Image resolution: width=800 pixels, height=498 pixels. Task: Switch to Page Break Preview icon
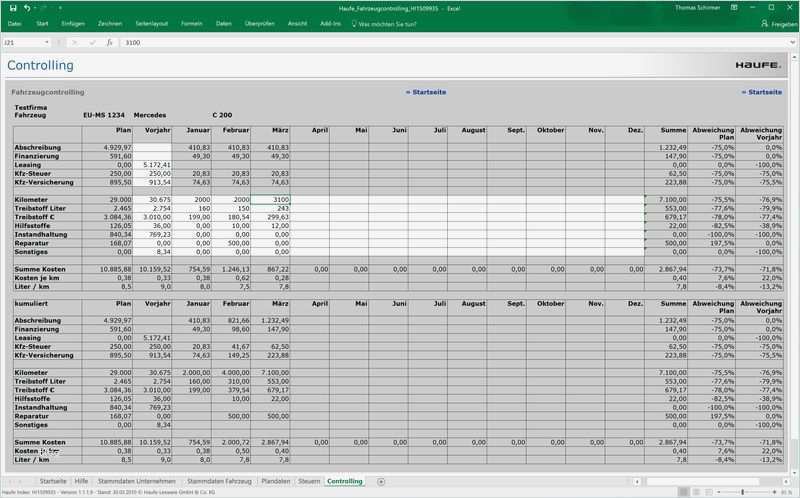coord(709,492)
